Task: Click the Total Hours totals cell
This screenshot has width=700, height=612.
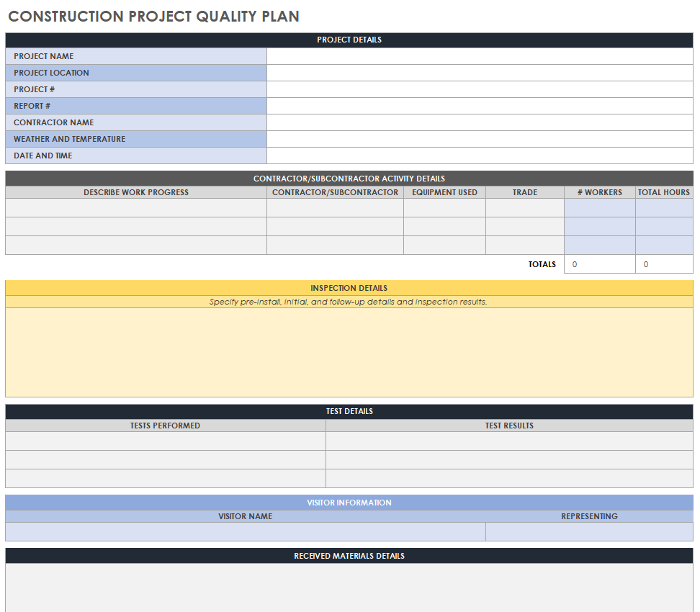Action: point(664,264)
